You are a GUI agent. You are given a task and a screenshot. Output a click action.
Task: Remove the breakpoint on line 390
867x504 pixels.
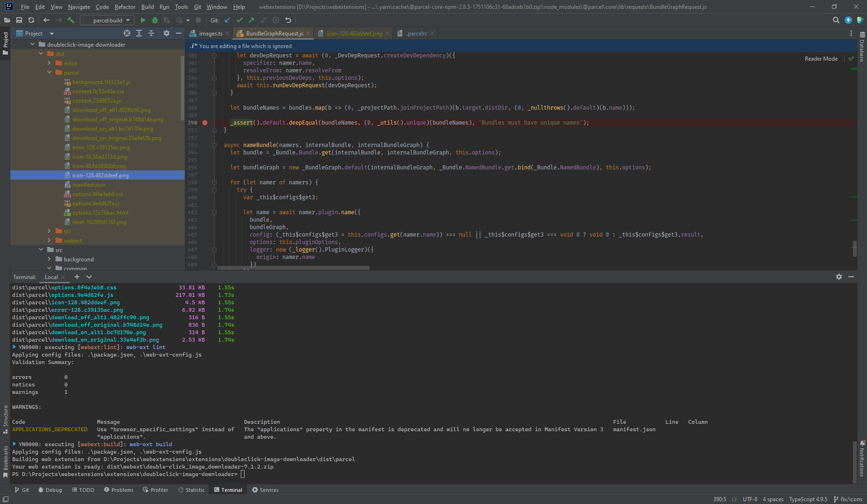205,123
